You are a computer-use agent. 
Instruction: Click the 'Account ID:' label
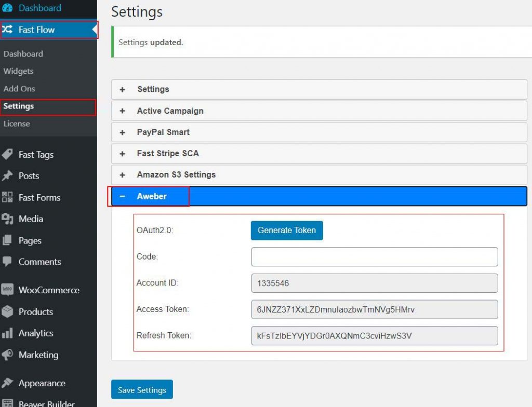tap(157, 283)
